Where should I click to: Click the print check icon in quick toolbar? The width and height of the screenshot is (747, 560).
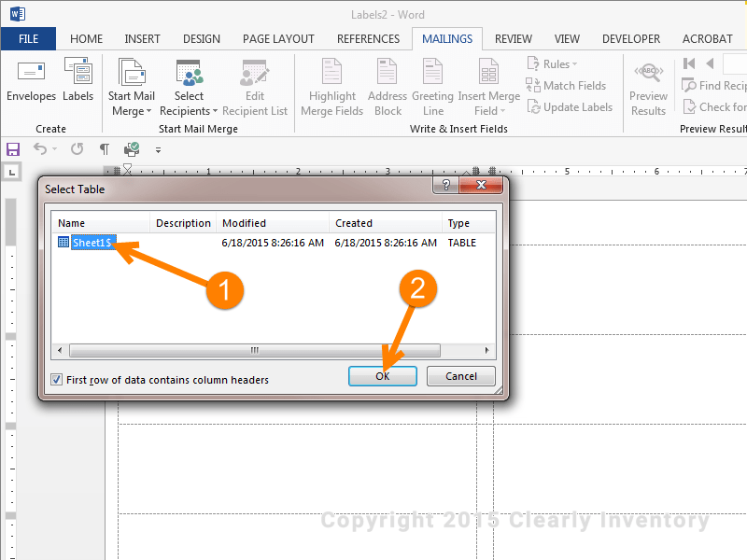tap(132, 149)
